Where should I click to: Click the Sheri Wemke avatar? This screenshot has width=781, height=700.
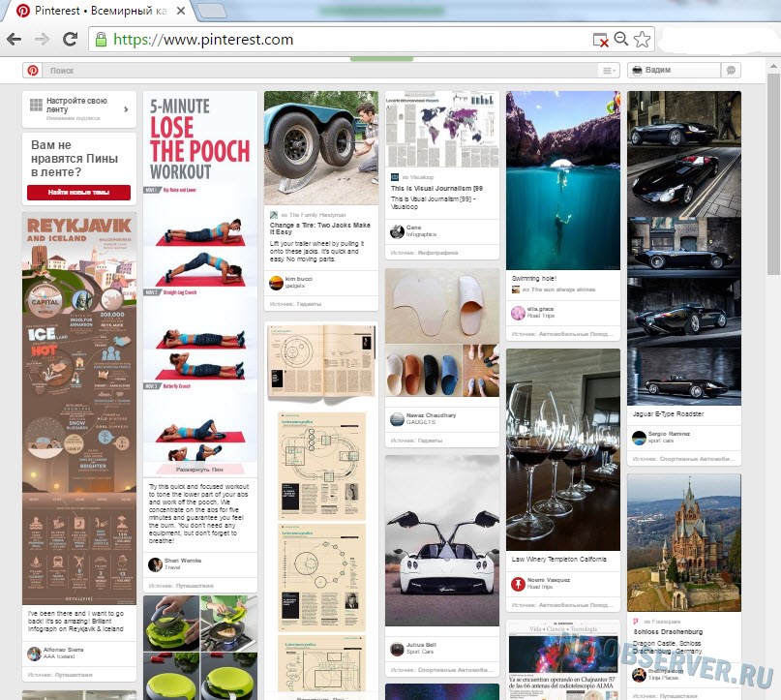(156, 564)
